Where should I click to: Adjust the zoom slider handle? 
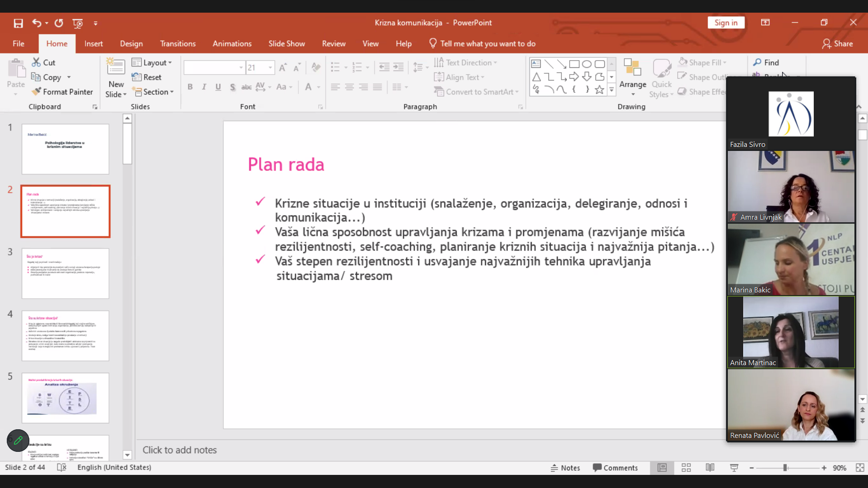tap(785, 468)
